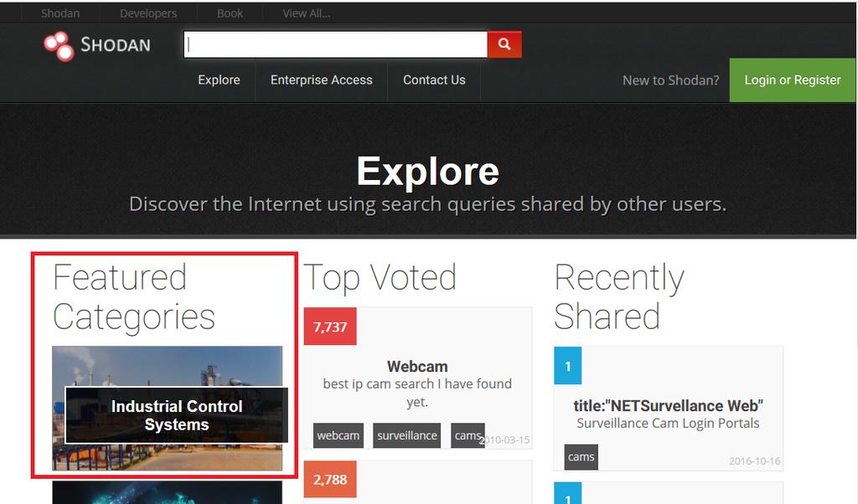Screen dimensions: 858x504
Task: Click the Surveillance Cam Login Portals description
Action: click(x=668, y=423)
